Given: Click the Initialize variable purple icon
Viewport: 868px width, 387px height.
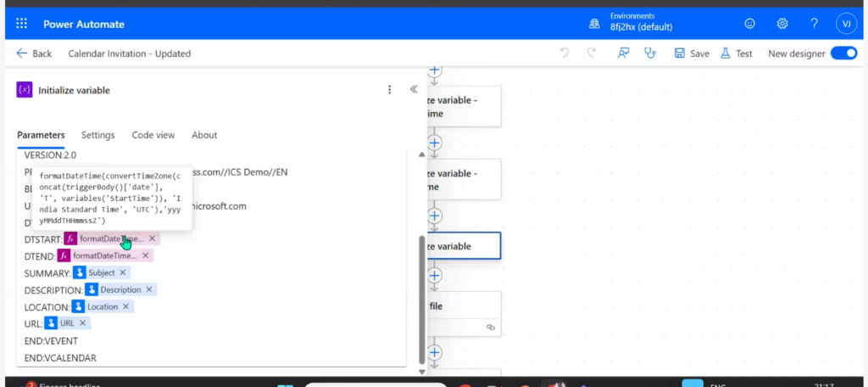Looking at the screenshot, I should click(25, 90).
